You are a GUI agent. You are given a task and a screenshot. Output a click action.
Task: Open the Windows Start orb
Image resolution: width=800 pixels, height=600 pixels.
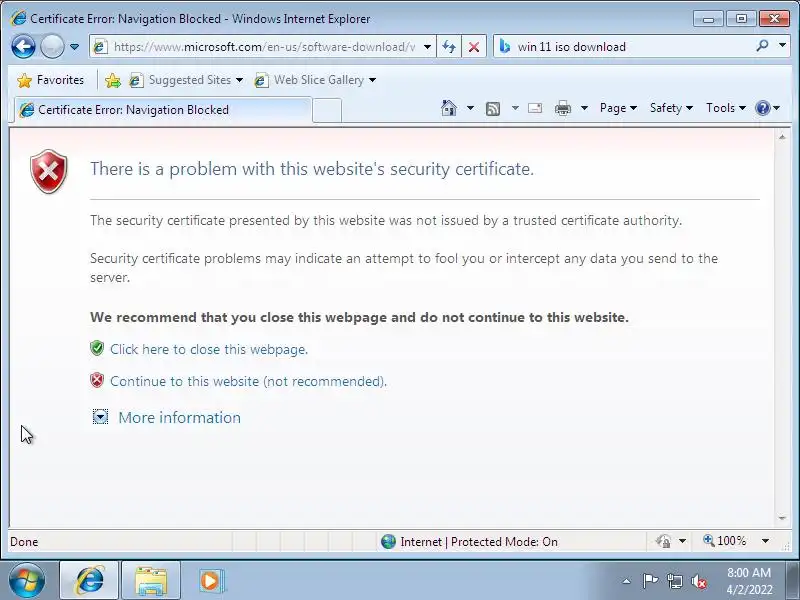(x=27, y=580)
